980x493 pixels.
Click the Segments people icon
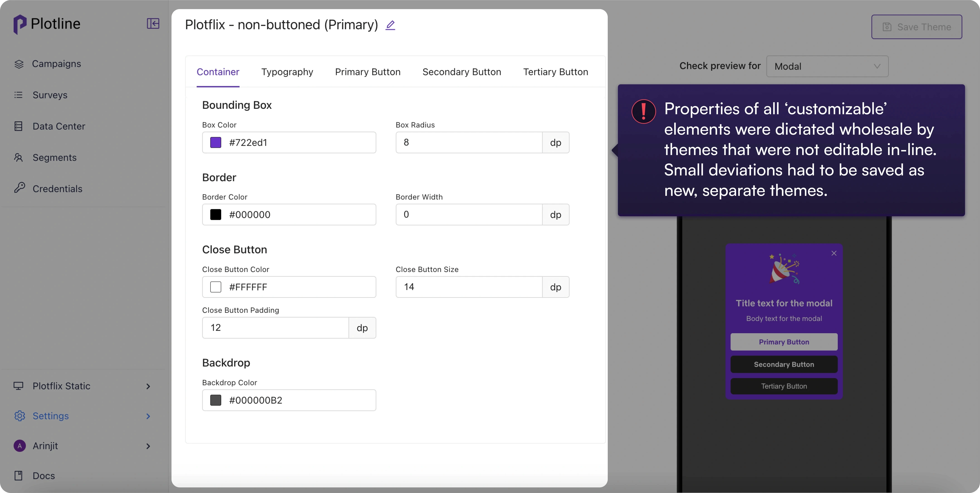19,157
